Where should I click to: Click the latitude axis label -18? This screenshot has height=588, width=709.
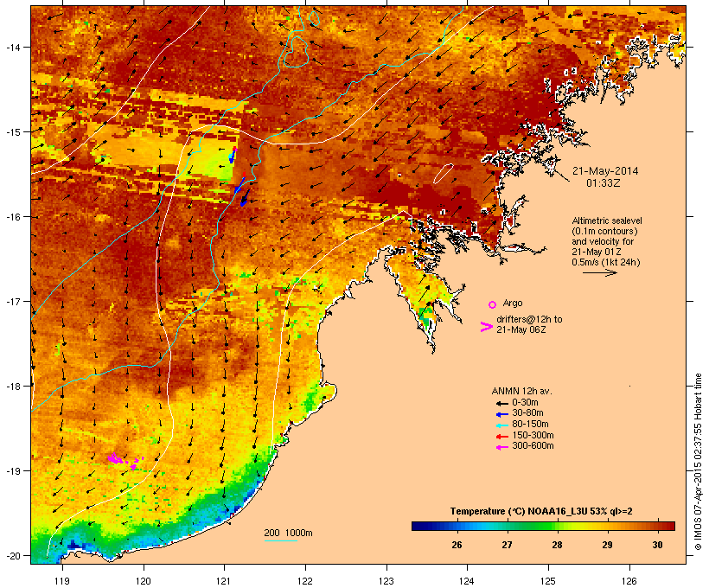(13, 387)
